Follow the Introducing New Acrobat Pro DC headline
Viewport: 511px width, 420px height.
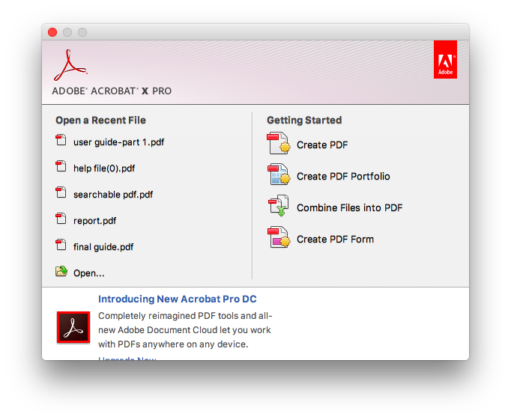coord(178,299)
